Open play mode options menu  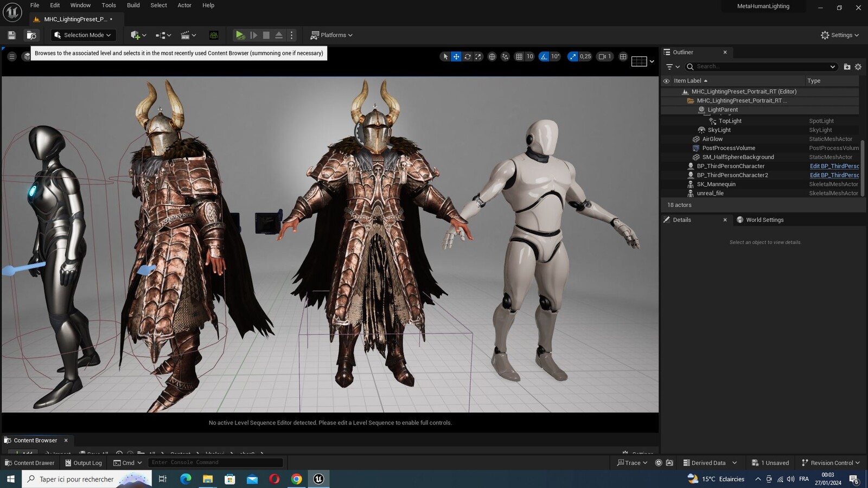tap(292, 35)
